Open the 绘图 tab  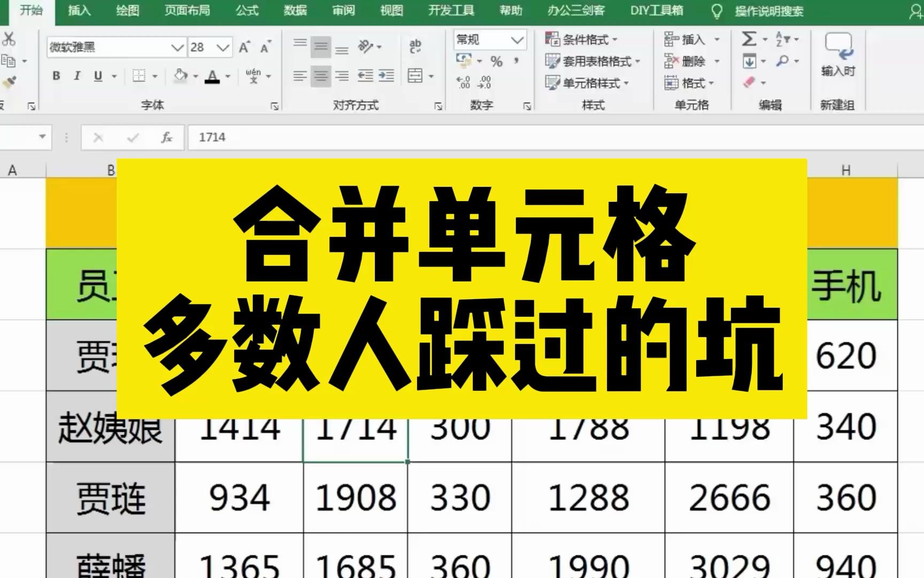pyautogui.click(x=127, y=10)
